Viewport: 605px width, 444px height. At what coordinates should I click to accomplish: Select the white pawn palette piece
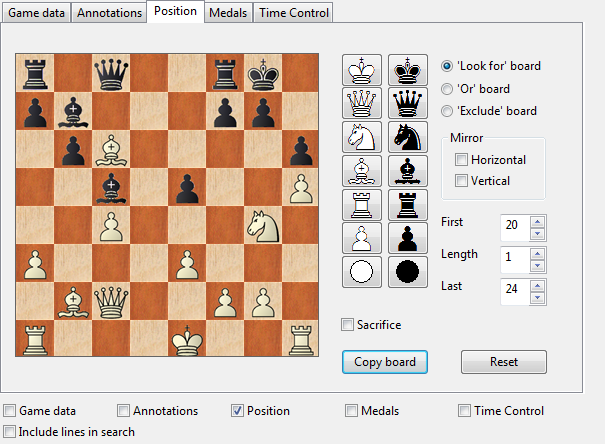coord(362,238)
